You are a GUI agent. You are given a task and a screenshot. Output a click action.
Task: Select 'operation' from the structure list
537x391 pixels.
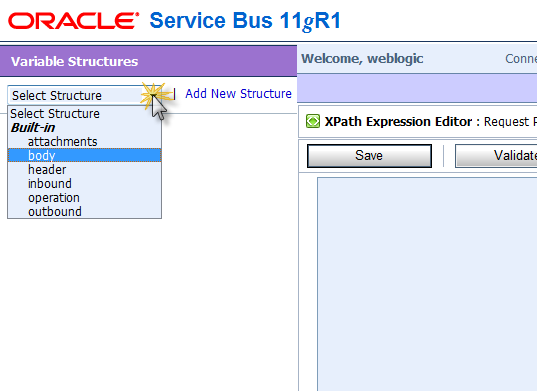(x=84, y=198)
